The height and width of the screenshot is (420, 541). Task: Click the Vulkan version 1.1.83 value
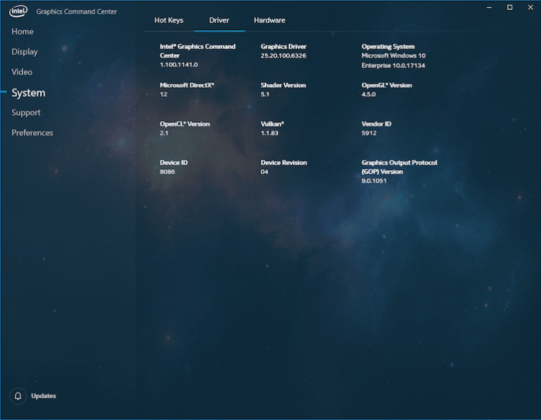point(269,133)
